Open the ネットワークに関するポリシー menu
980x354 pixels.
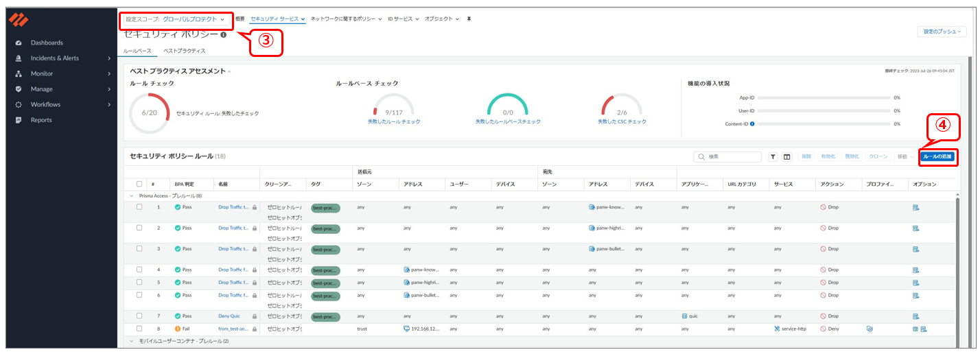tap(347, 19)
